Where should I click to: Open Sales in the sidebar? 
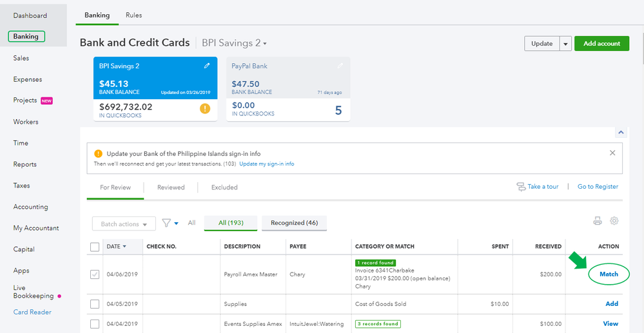21,59
